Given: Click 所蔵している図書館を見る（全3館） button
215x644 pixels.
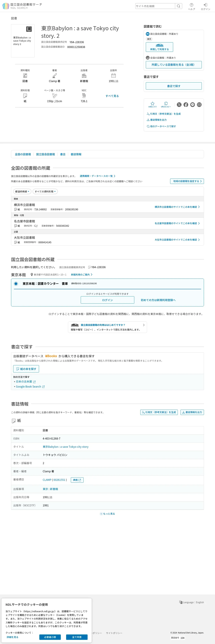Looking at the screenshot, I should click(x=174, y=65).
